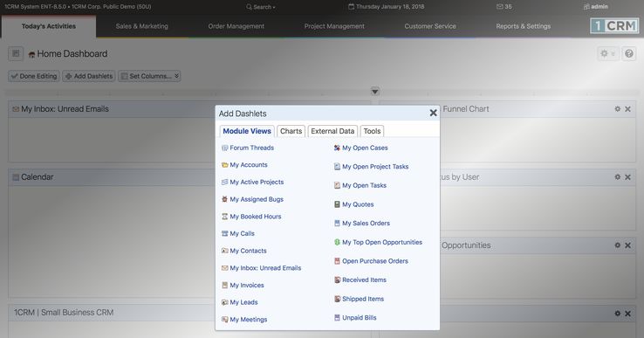Click the My Open Cases icon
This screenshot has height=338, width=644.
(337, 148)
